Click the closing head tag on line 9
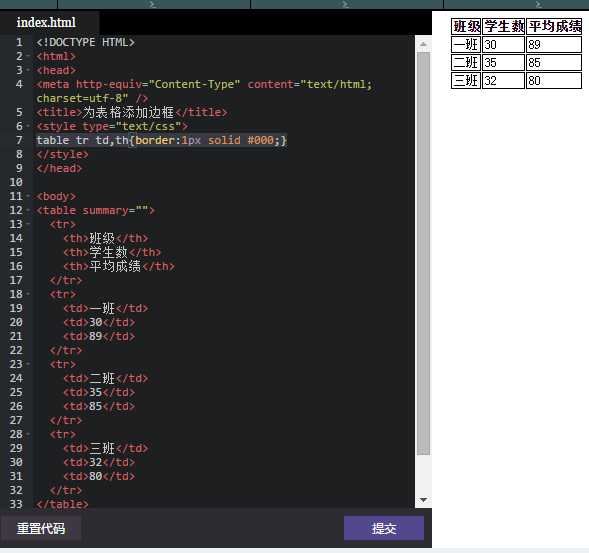The image size is (589, 553). (x=59, y=168)
